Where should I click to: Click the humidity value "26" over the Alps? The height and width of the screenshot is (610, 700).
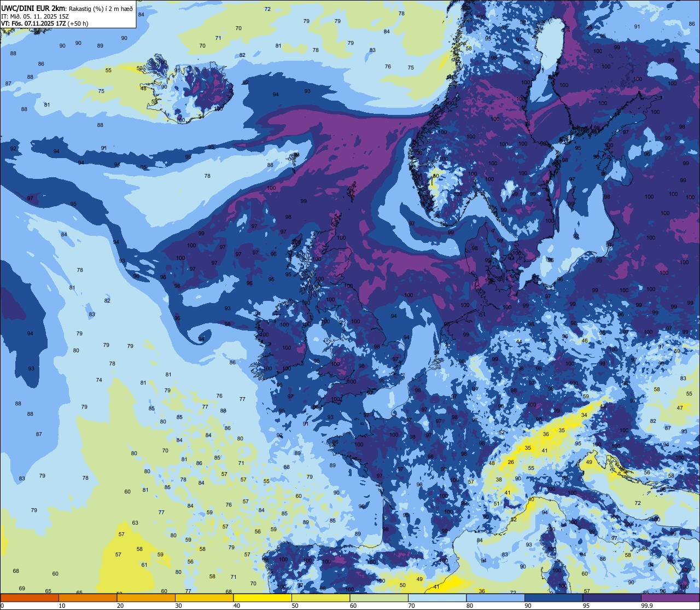[x=511, y=462]
